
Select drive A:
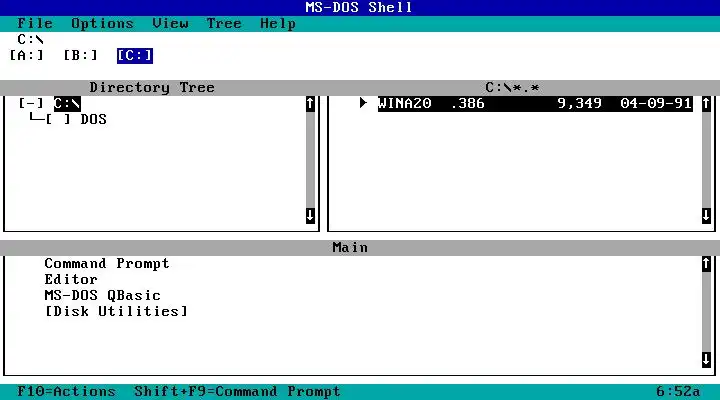[x=27, y=56]
